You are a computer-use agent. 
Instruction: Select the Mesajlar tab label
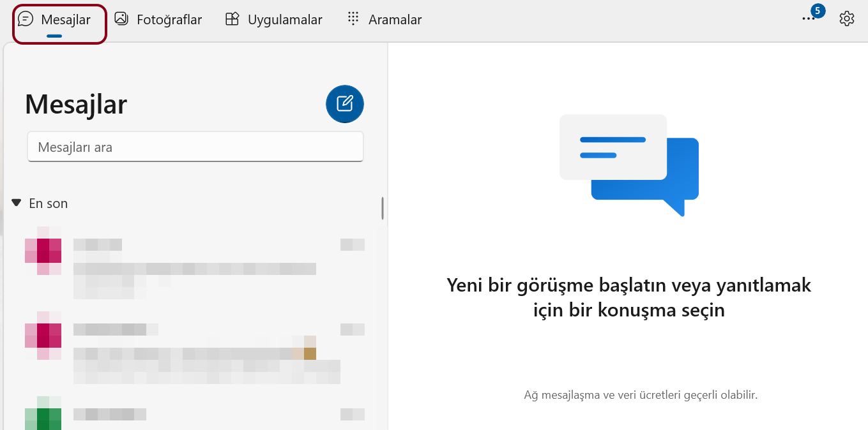click(66, 20)
